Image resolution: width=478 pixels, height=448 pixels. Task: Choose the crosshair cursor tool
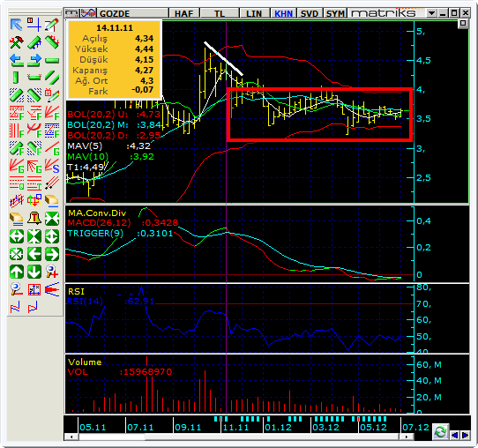(34, 25)
